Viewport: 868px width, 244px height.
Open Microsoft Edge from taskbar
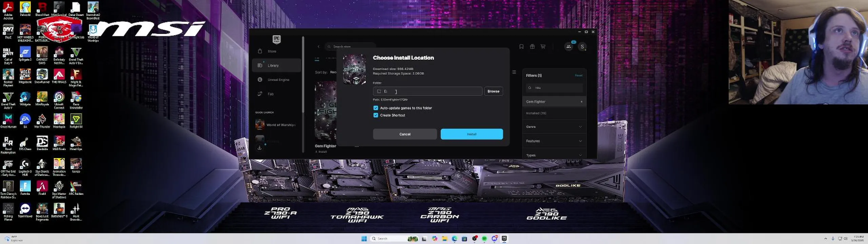pyautogui.click(x=454, y=239)
